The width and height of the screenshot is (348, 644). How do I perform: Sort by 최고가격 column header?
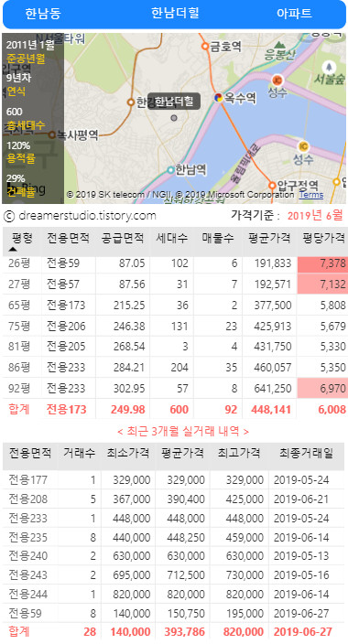click(x=239, y=454)
